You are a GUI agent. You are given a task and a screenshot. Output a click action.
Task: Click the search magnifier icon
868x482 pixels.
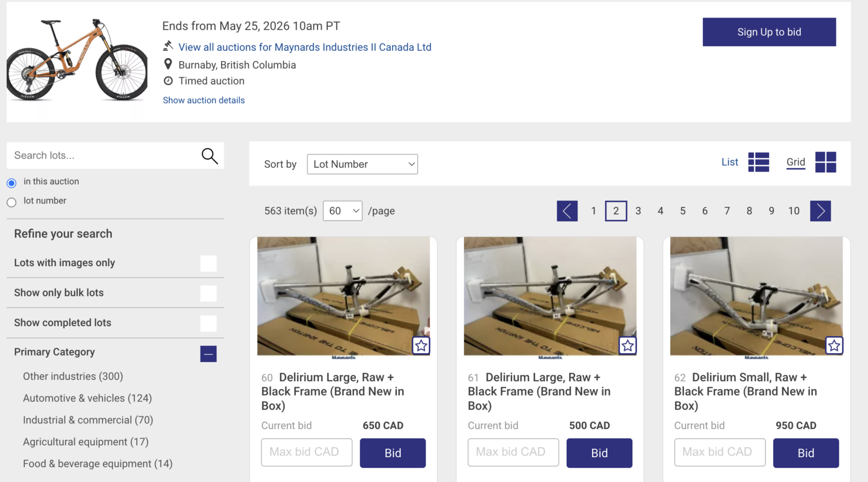tap(210, 155)
